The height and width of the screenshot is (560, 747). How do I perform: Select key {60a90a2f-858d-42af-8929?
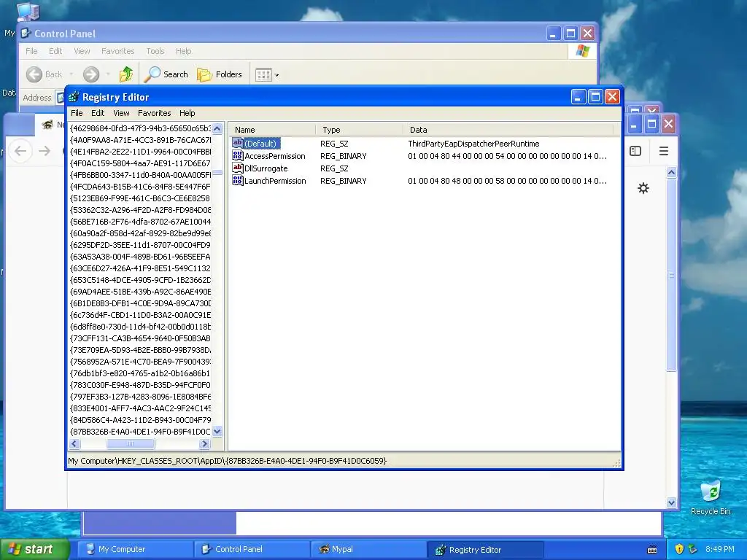(141, 233)
